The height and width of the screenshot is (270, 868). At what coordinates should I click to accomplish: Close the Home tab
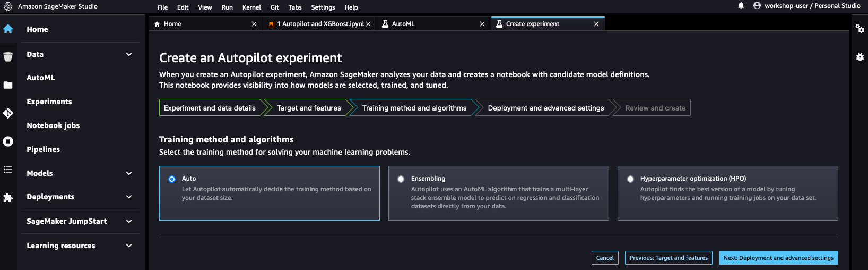tap(254, 24)
